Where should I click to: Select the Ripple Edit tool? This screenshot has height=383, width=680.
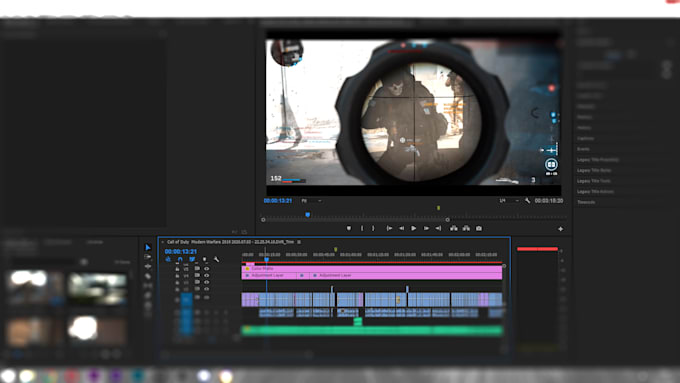point(148,266)
